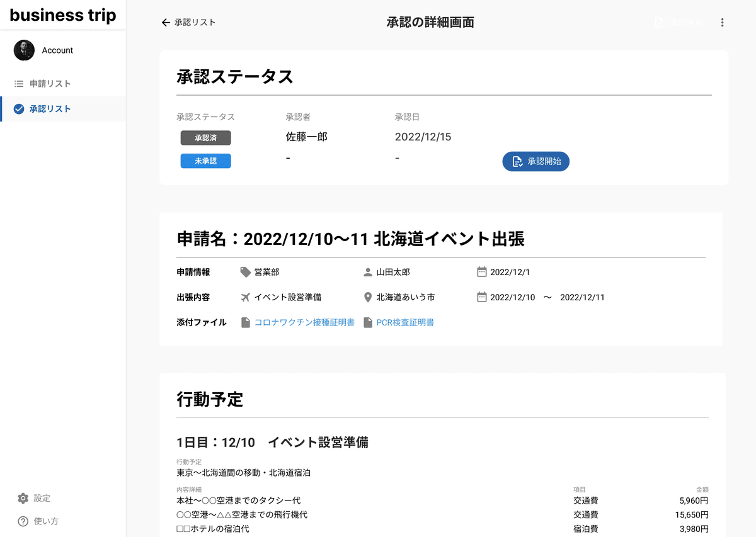Click file icon beside PCR検査証明書
This screenshot has width=756, height=537.
[368, 322]
